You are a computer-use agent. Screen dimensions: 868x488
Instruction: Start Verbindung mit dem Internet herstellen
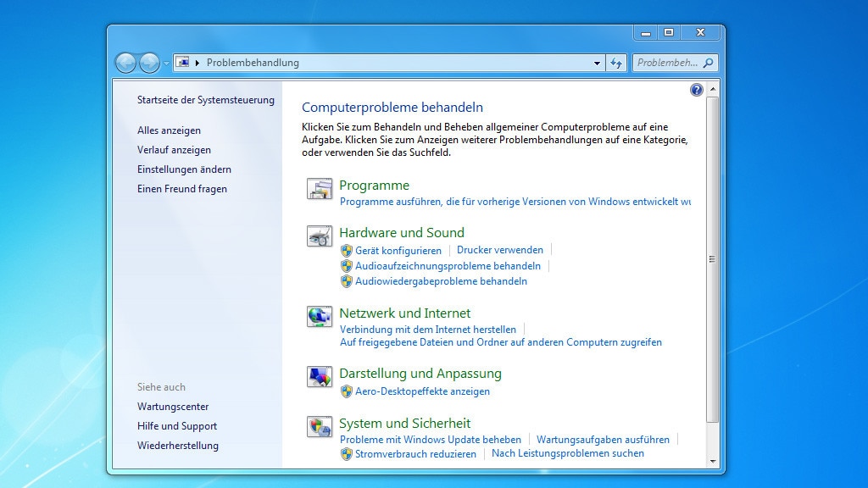click(428, 330)
